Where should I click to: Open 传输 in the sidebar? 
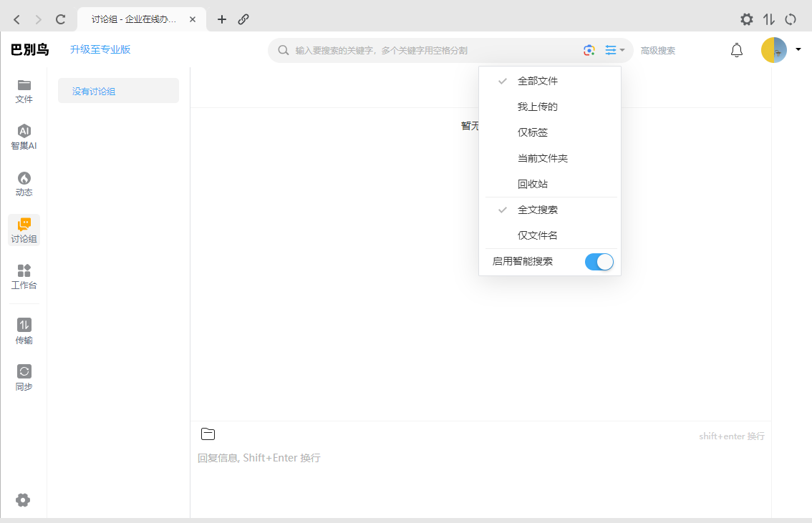click(x=24, y=331)
